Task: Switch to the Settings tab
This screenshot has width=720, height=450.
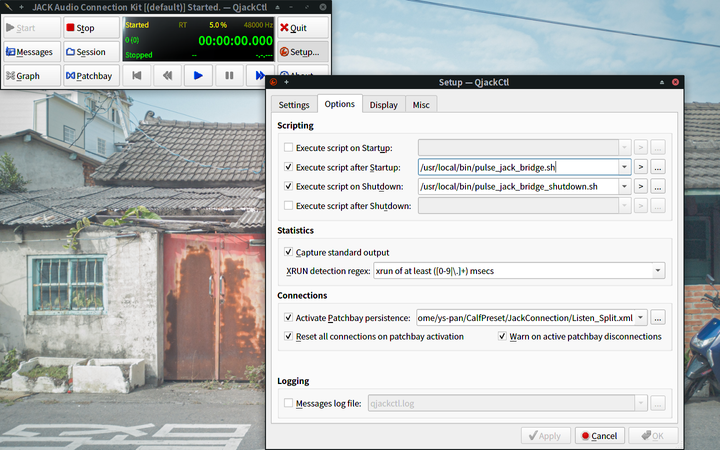Action: point(294,105)
